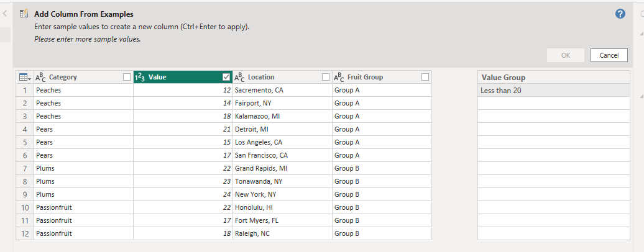
Task: Click the 'Raleigh, NC' cell
Action: tap(282, 233)
